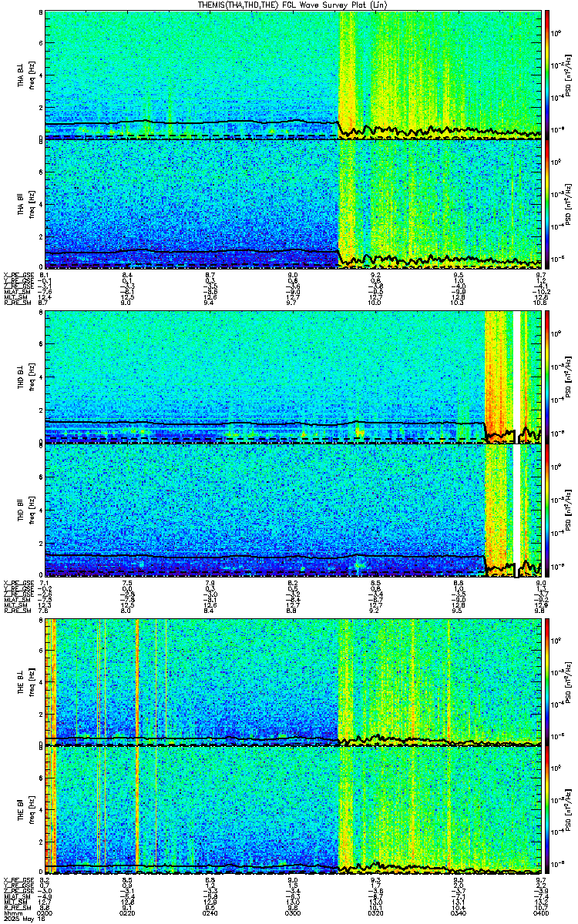Image resolution: width=578 pixels, height=924 pixels.
Task: Click the PSD color bar beside THE B-perpendicular panel
Action: [547, 681]
